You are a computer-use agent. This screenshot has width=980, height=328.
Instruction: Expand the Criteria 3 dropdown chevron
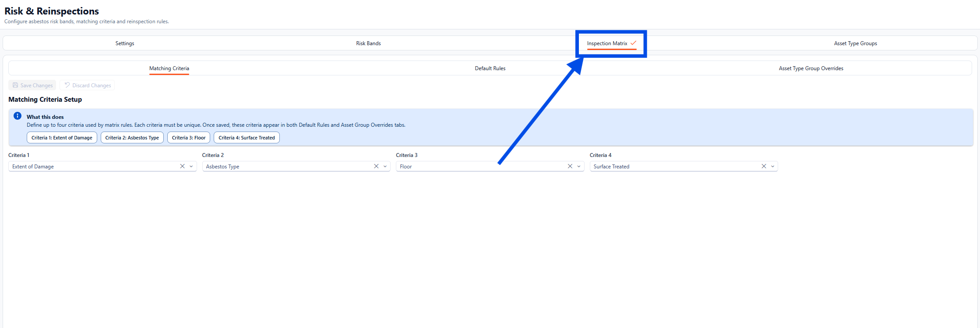[x=579, y=166]
